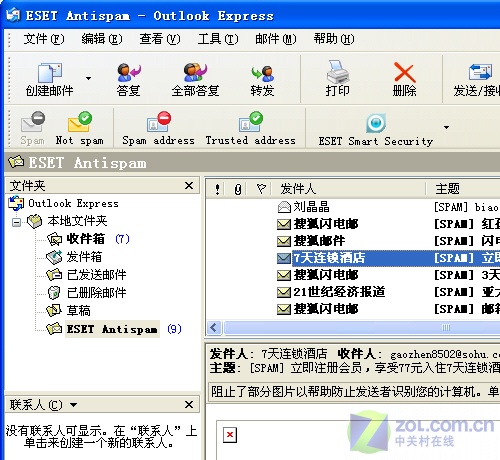
Task: Close the 文件夹 folders pane
Action: pyautogui.click(x=189, y=186)
